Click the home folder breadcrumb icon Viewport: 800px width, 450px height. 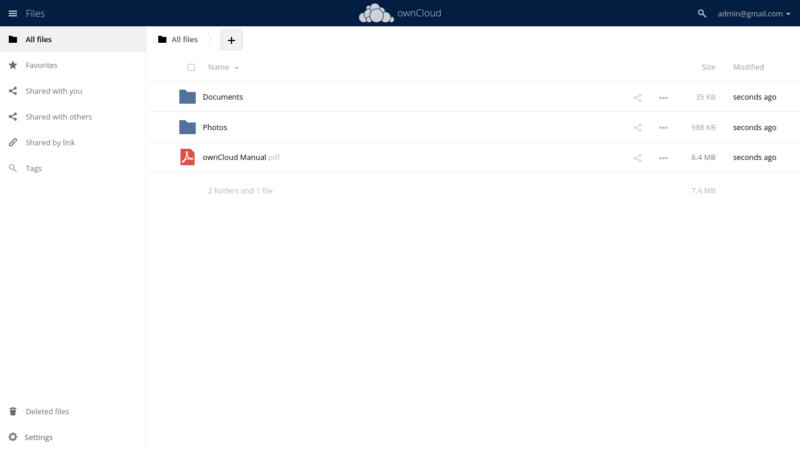click(162, 40)
